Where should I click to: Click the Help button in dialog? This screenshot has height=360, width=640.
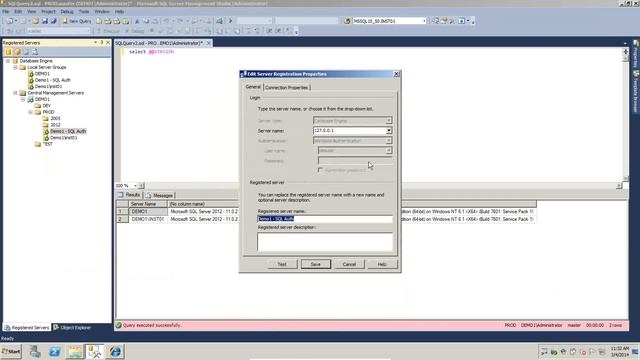(x=382, y=264)
